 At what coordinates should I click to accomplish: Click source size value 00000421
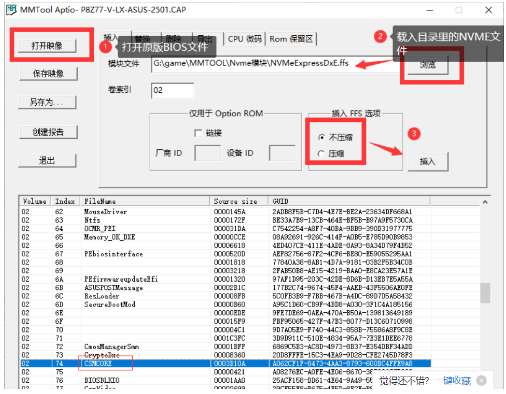point(230,372)
